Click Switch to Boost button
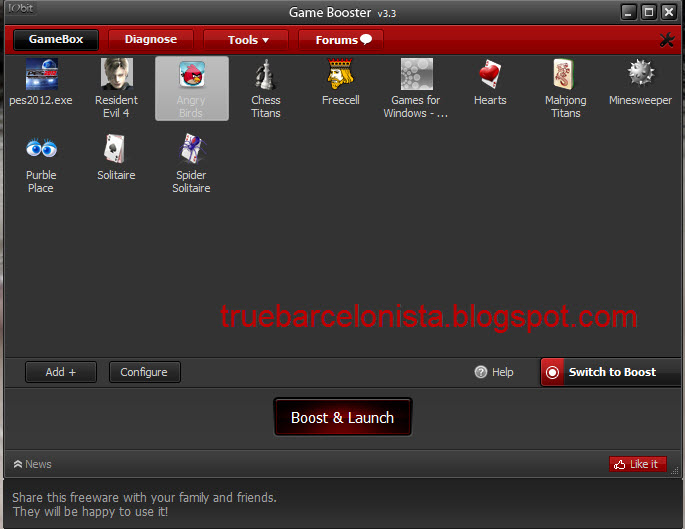 pos(610,372)
